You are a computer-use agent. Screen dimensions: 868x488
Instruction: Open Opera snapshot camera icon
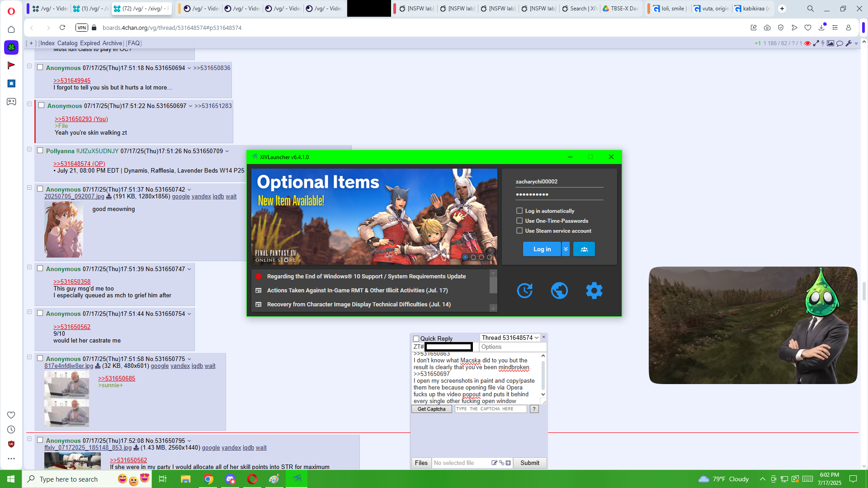pos(767,28)
